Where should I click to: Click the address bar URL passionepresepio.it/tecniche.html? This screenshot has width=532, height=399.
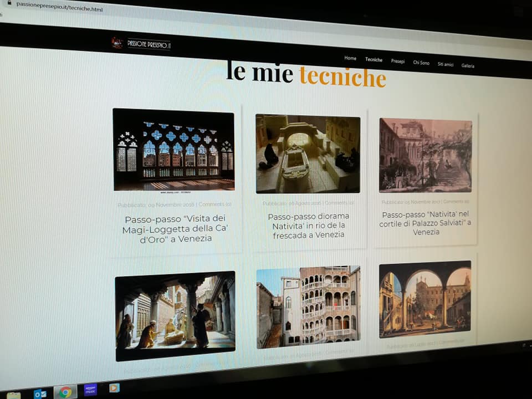[60, 7]
